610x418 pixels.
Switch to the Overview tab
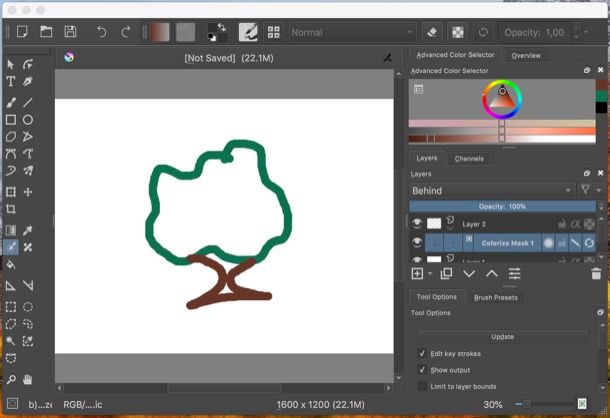pyautogui.click(x=526, y=55)
